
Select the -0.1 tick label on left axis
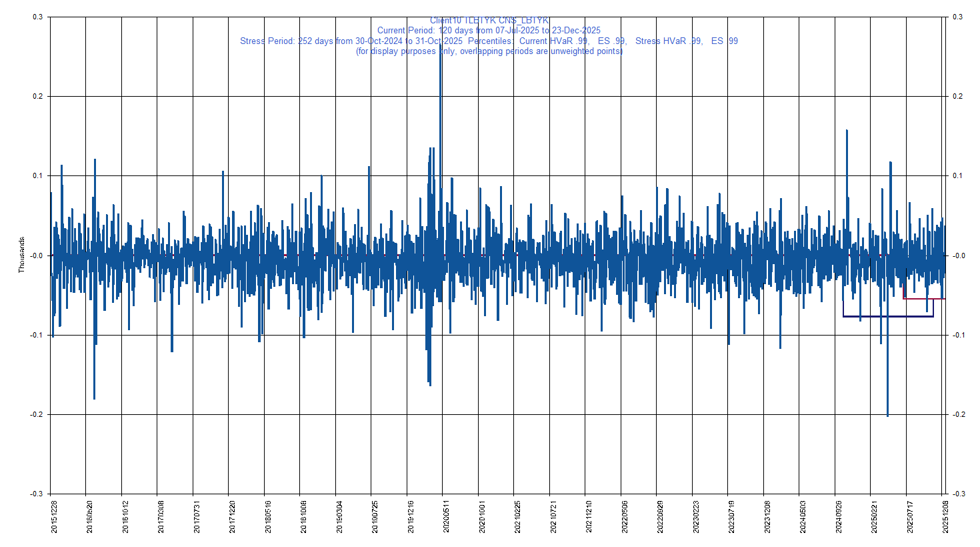[37, 336]
